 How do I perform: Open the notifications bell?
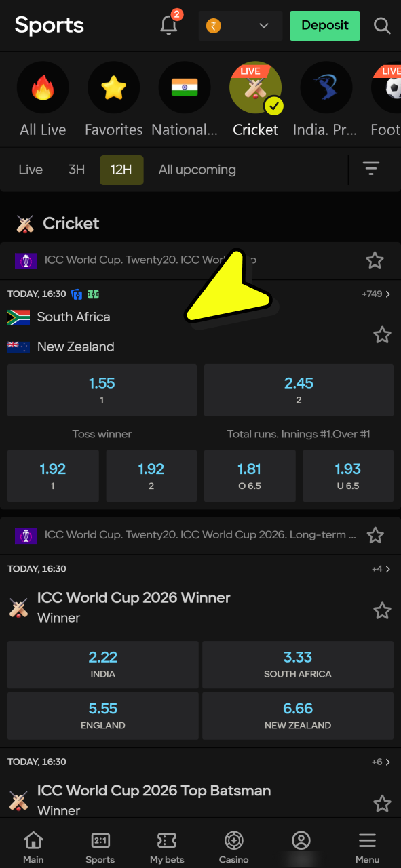click(168, 25)
